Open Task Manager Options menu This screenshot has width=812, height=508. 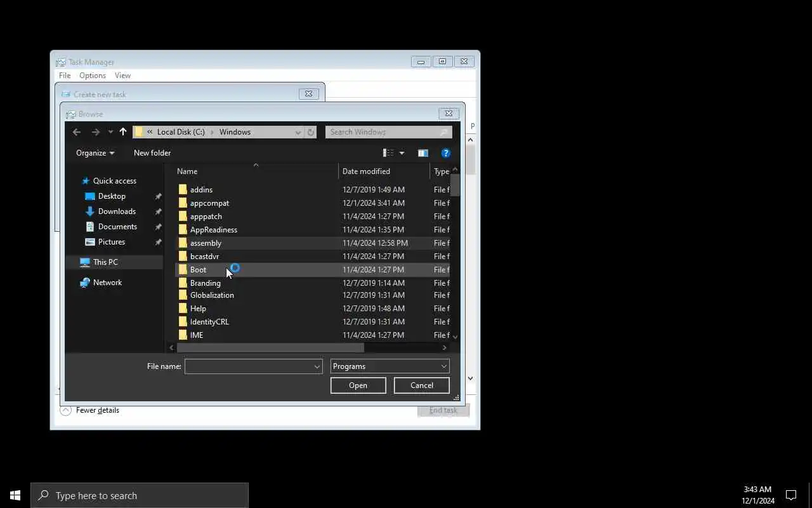tap(93, 76)
